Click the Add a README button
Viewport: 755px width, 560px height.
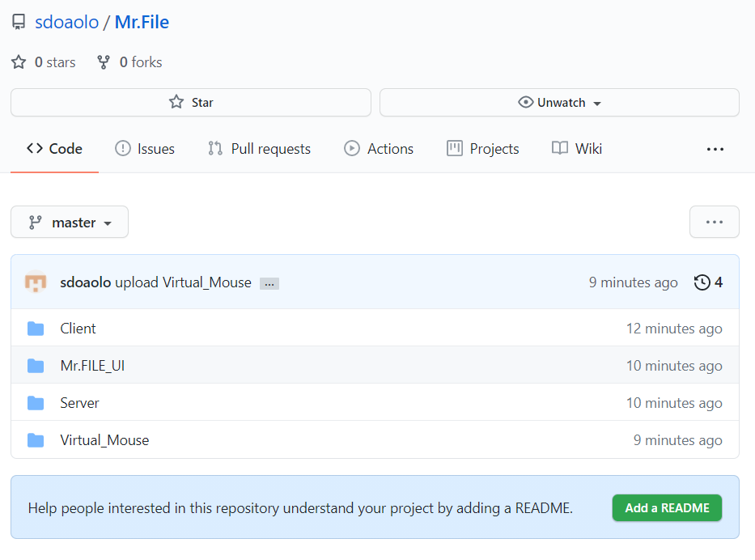[x=667, y=508]
